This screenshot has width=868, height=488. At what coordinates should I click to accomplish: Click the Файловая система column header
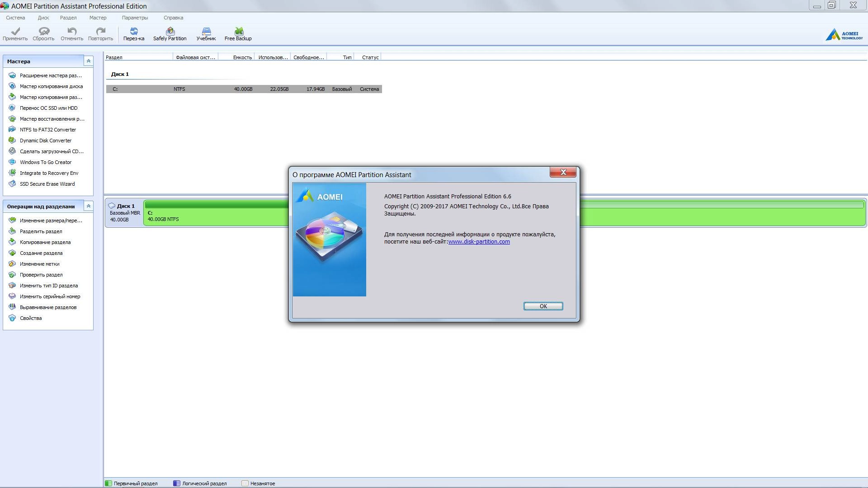tap(195, 57)
